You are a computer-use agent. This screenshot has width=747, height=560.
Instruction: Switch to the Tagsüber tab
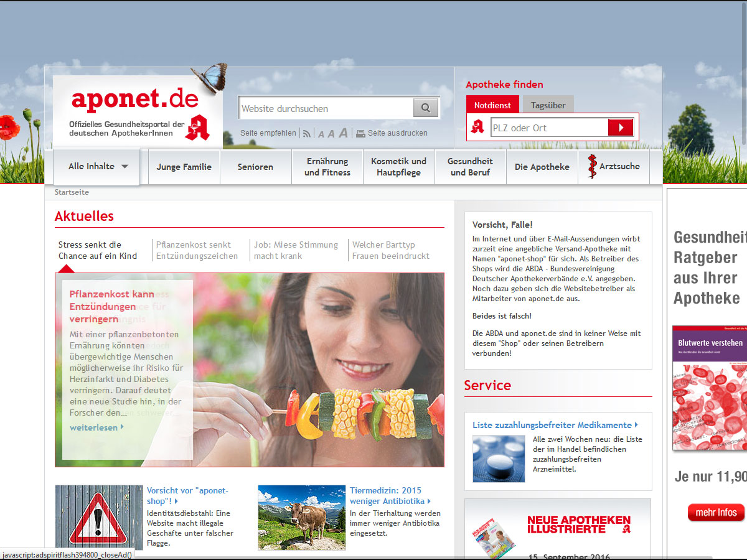(548, 105)
